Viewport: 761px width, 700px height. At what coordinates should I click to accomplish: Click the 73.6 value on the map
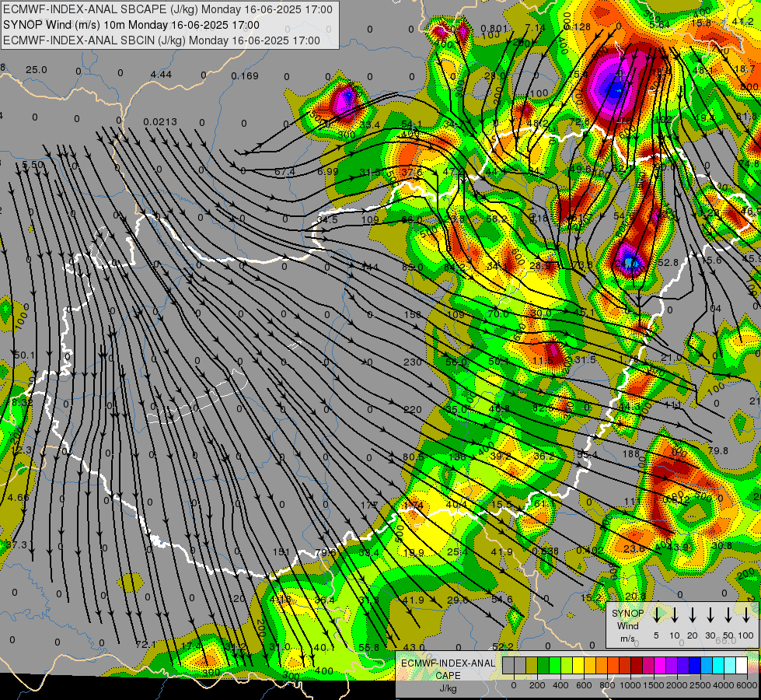pyautogui.click(x=582, y=264)
